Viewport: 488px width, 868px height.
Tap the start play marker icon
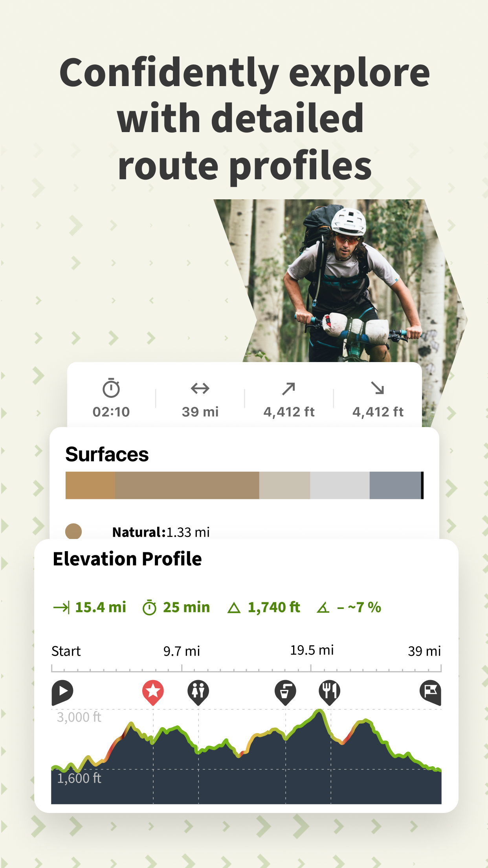click(62, 691)
